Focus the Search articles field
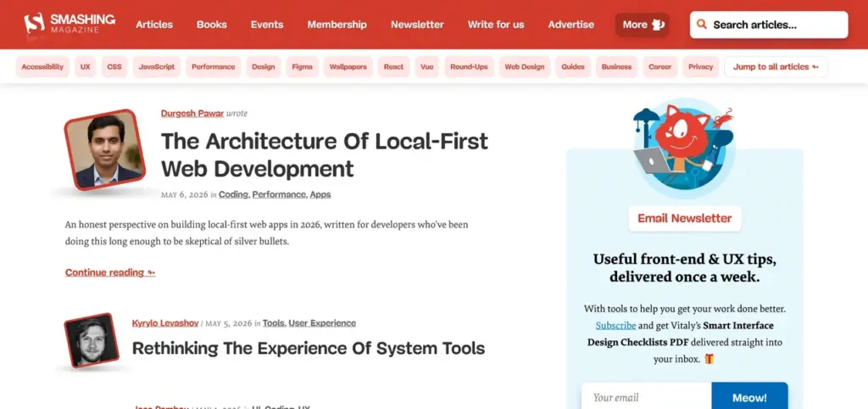The width and height of the screenshot is (868, 409). click(769, 25)
